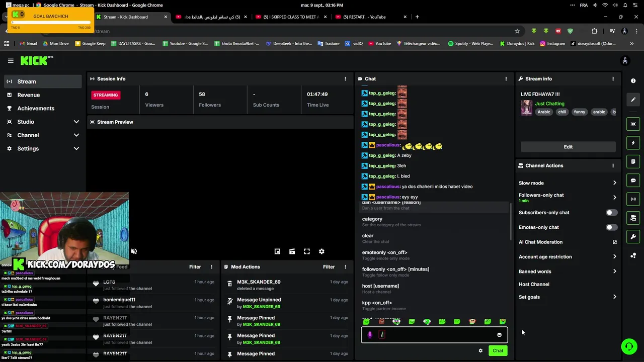Open Slow mode options chevron
Screen dimensions: 644x362
[x=614, y=183]
